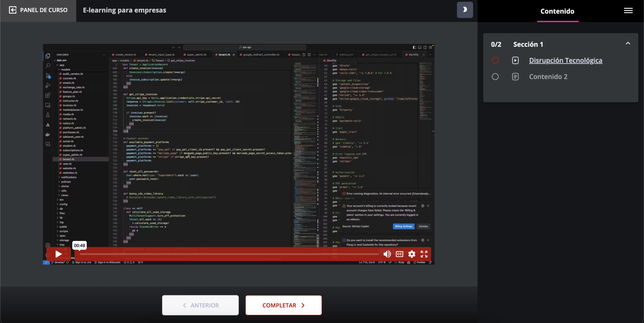Open the video player settings gear
The image size is (644, 323).
[412, 254]
